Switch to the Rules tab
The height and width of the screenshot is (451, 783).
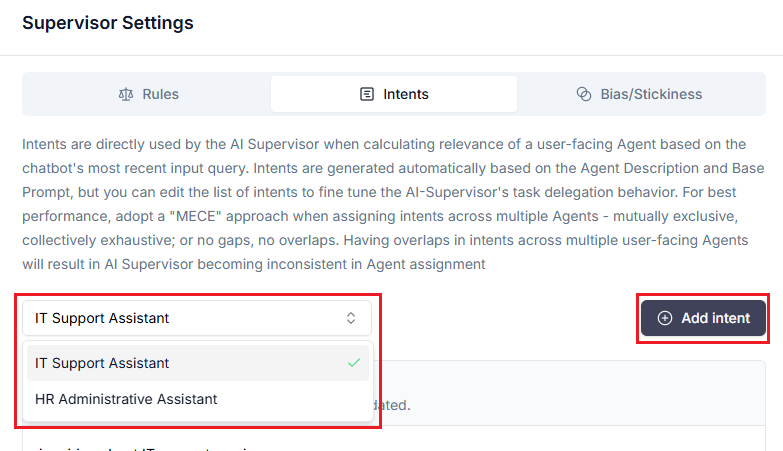click(147, 94)
